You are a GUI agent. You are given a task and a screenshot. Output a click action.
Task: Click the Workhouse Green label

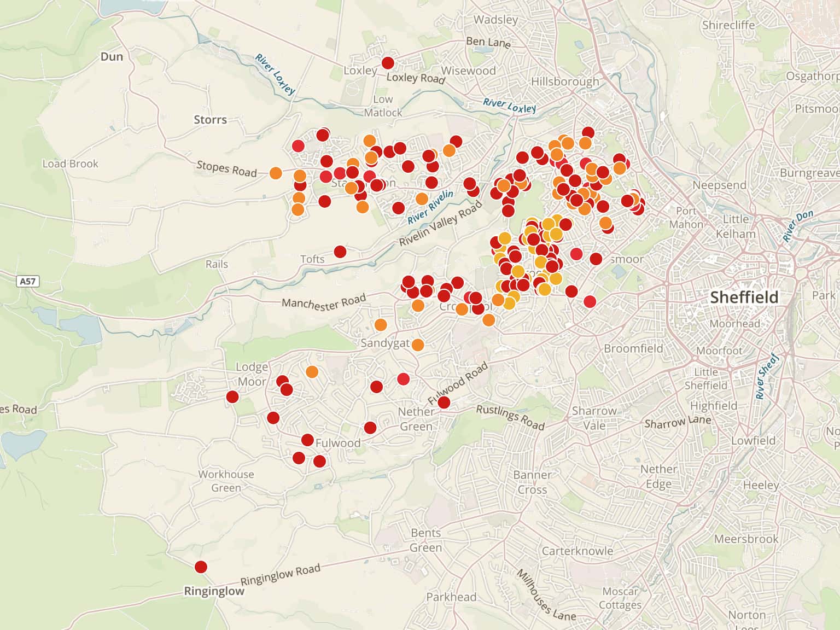click(226, 481)
